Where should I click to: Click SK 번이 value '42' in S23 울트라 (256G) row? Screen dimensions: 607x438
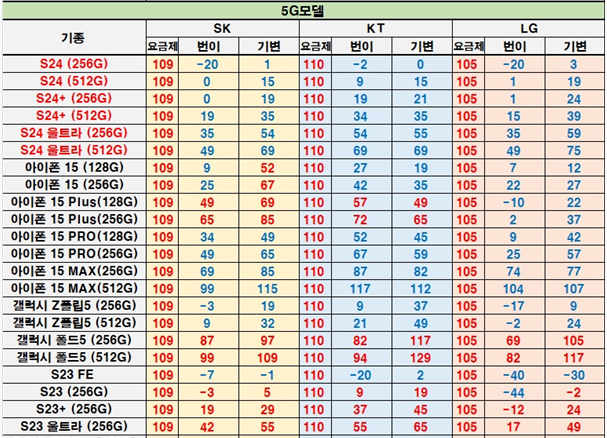207,427
